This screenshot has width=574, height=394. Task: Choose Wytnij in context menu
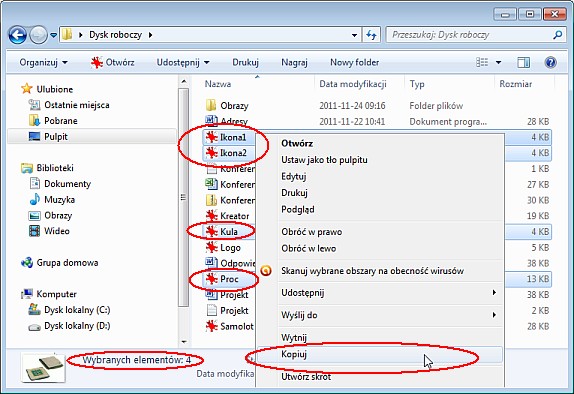pos(380,337)
